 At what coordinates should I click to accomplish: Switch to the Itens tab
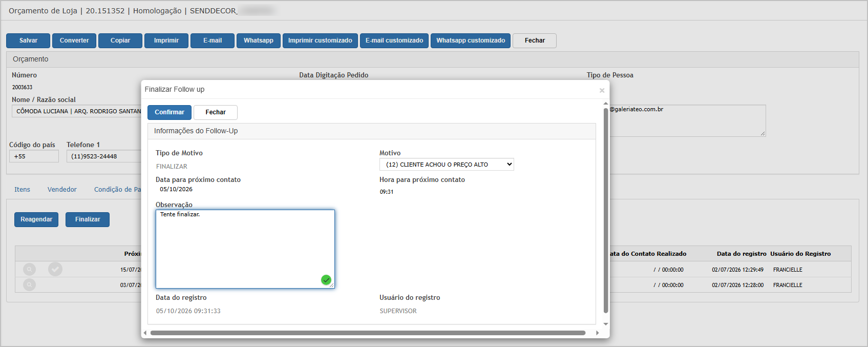[22, 190]
